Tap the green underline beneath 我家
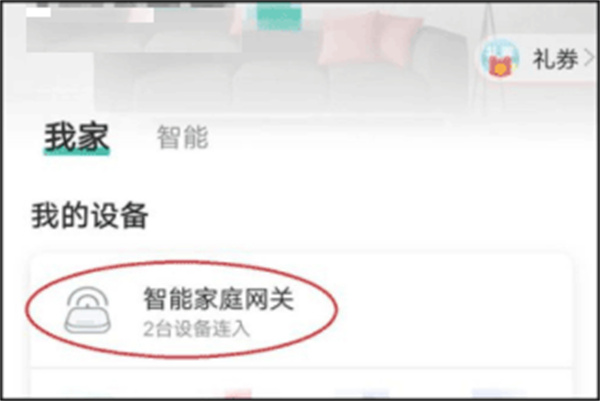Screen dimensions: 600x401 (77, 152)
